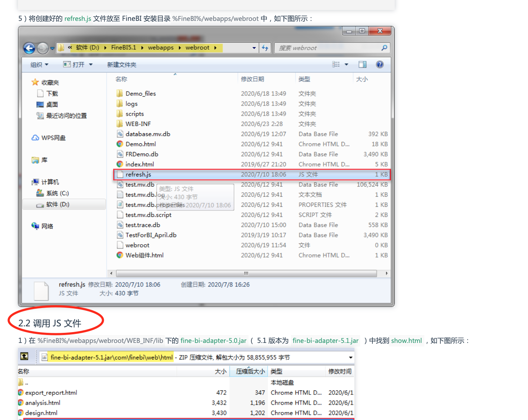The image size is (528, 420).
Task: Select test.mv.db.script file icon
Action: tap(120, 215)
